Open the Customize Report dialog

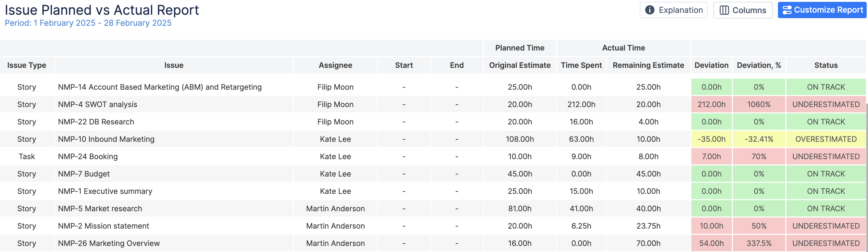pyautogui.click(x=822, y=10)
